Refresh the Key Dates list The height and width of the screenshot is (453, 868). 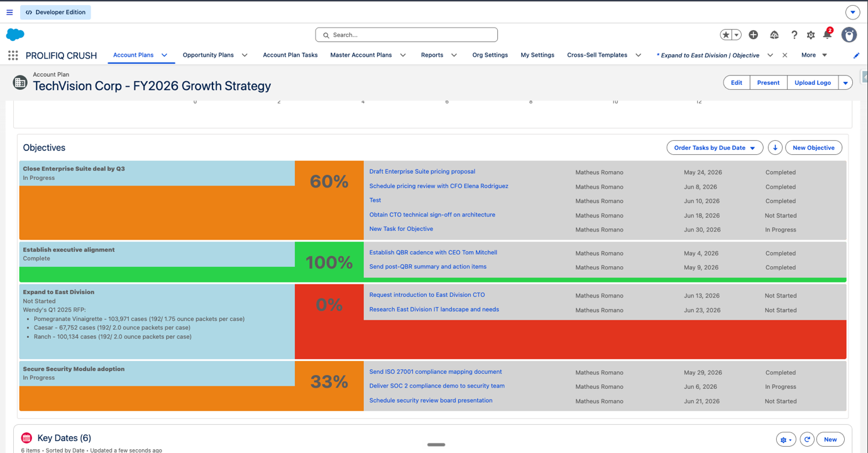pos(807,439)
